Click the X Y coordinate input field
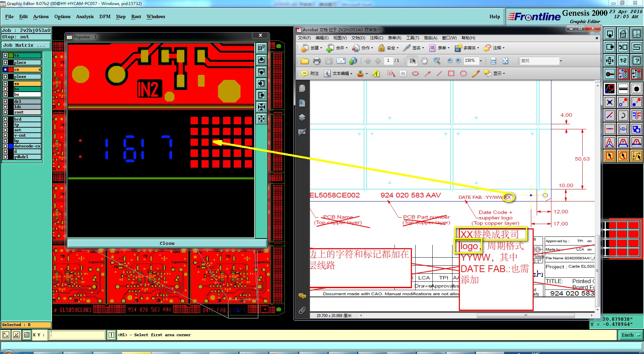Screen dimensions: 644x354 pyautogui.click(x=77, y=335)
